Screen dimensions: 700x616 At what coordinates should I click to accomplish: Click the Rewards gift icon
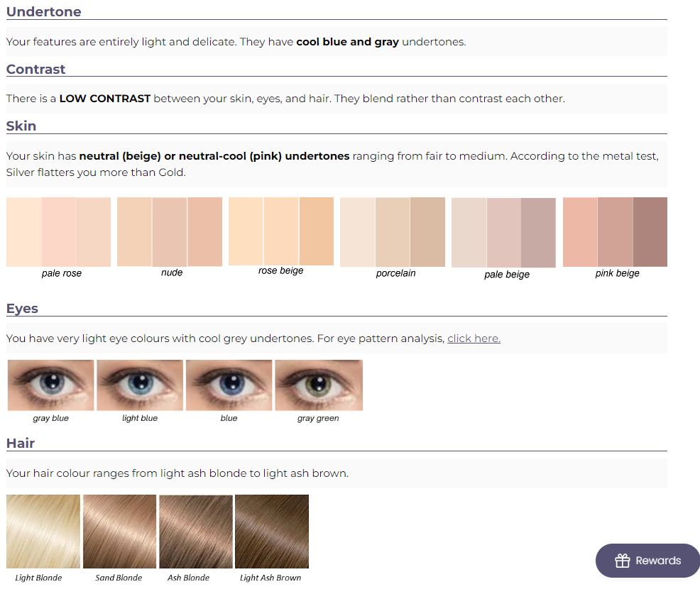(623, 561)
